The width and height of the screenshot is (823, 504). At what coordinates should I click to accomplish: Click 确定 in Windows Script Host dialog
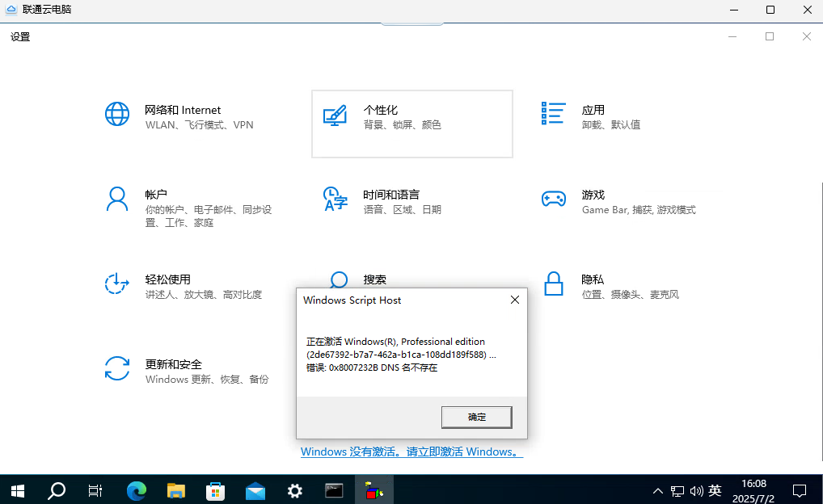pos(477,417)
